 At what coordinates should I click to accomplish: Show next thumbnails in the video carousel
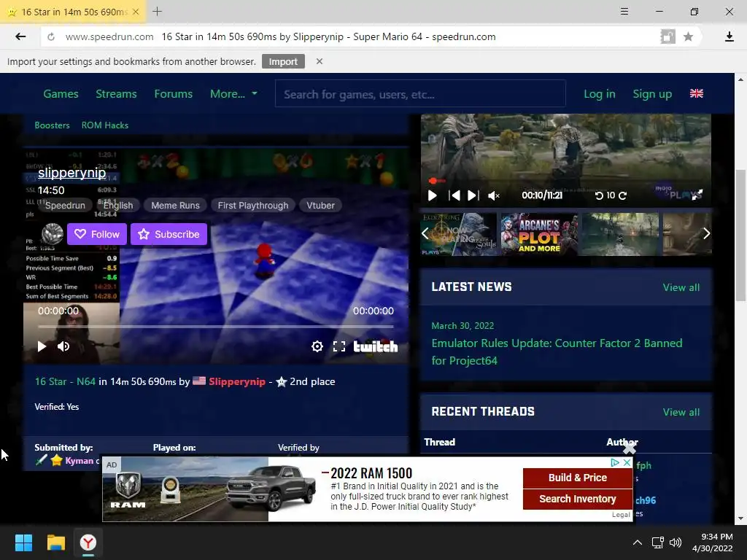(x=706, y=233)
